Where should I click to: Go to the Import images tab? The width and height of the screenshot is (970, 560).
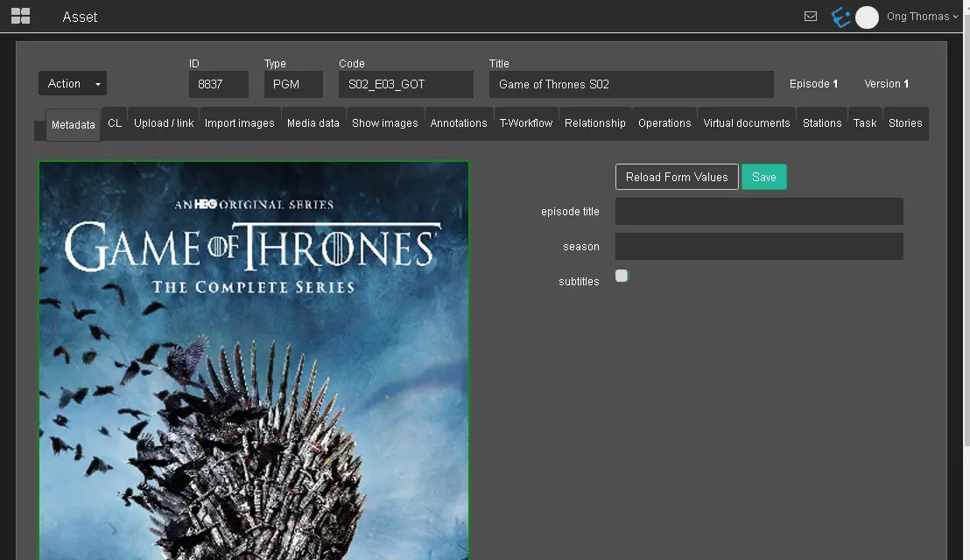coord(240,123)
